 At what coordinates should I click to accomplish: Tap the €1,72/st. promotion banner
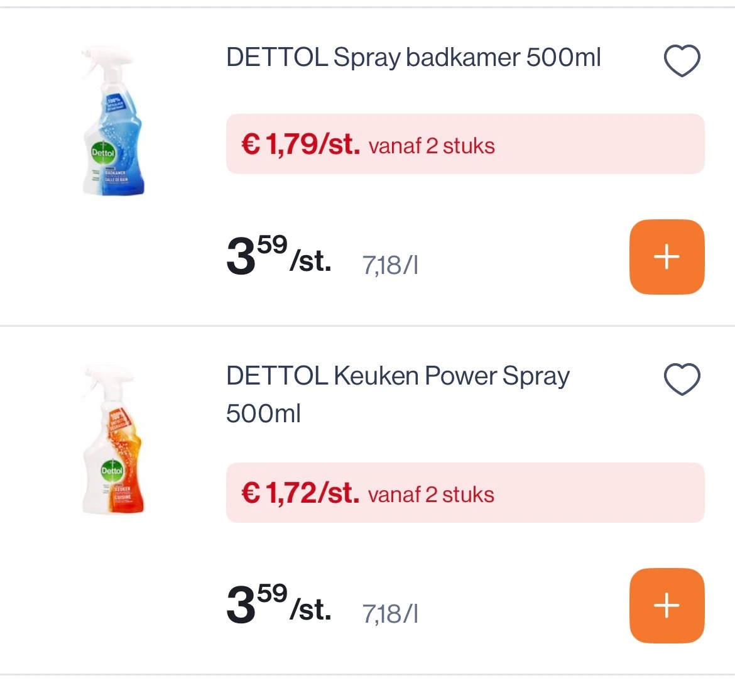click(465, 493)
